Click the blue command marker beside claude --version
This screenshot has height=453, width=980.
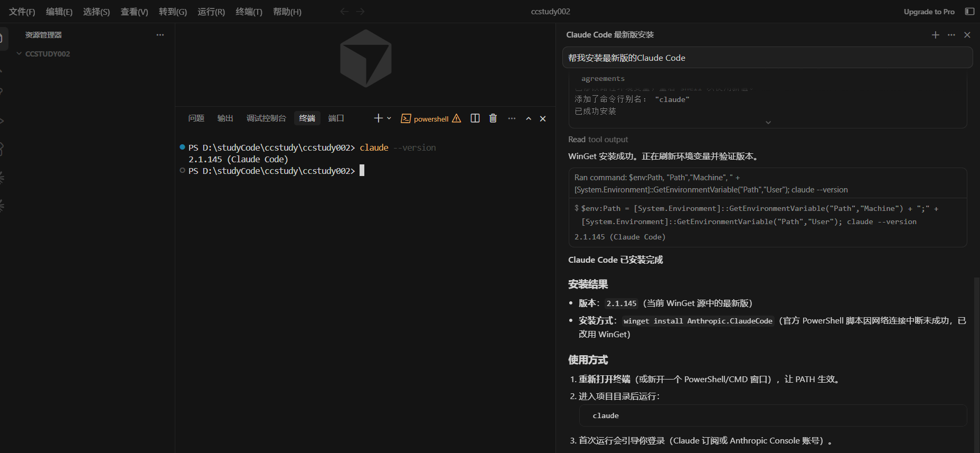[x=182, y=147]
